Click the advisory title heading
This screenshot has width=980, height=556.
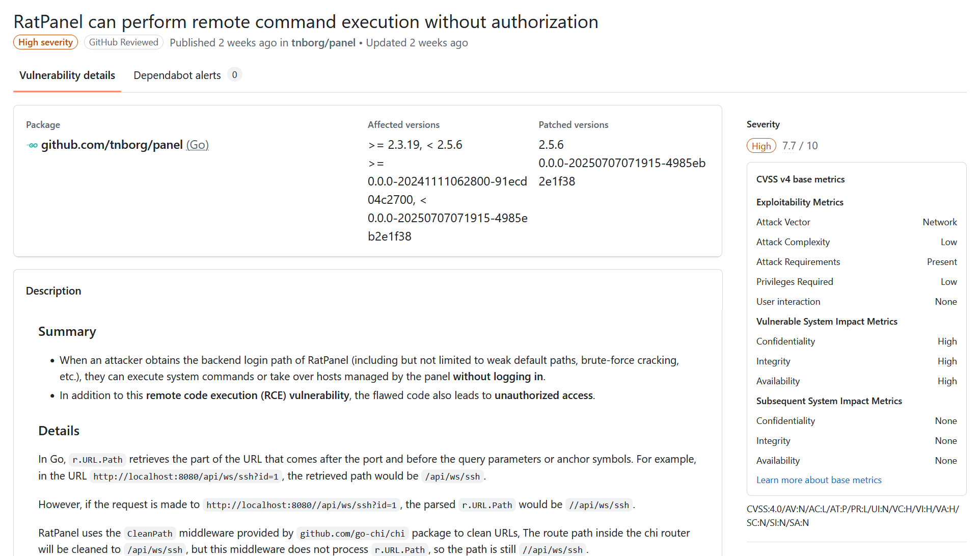click(306, 22)
